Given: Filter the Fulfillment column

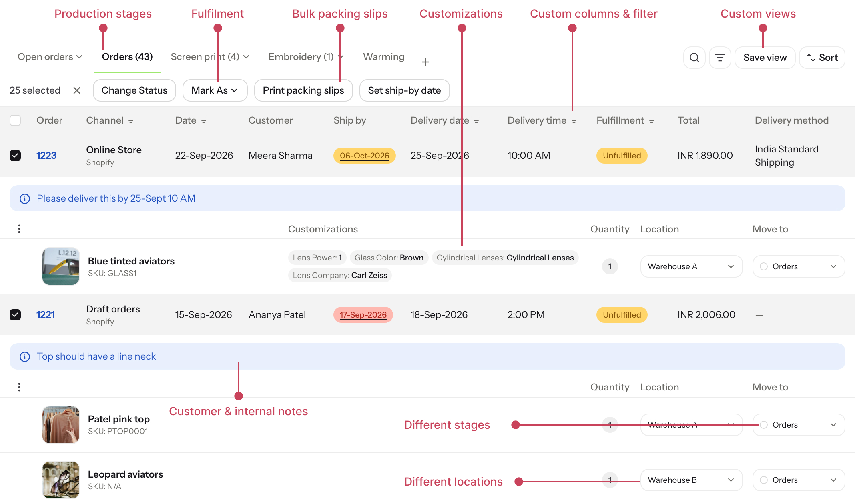Looking at the screenshot, I should 652,120.
